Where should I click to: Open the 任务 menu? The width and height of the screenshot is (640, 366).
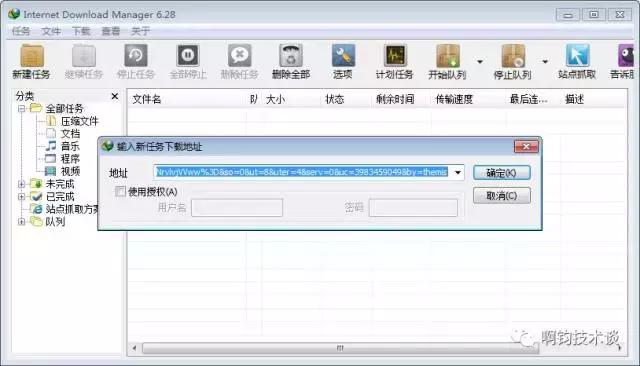21,31
